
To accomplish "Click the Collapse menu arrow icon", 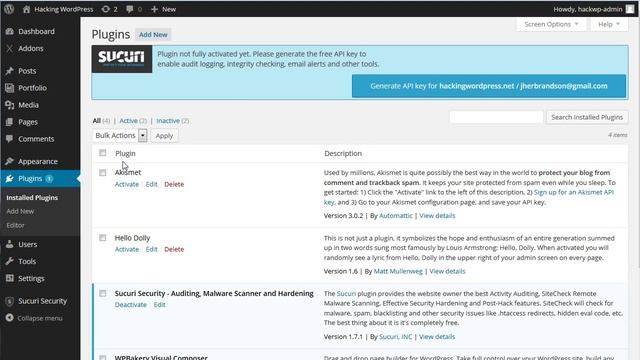I will pos(9,318).
